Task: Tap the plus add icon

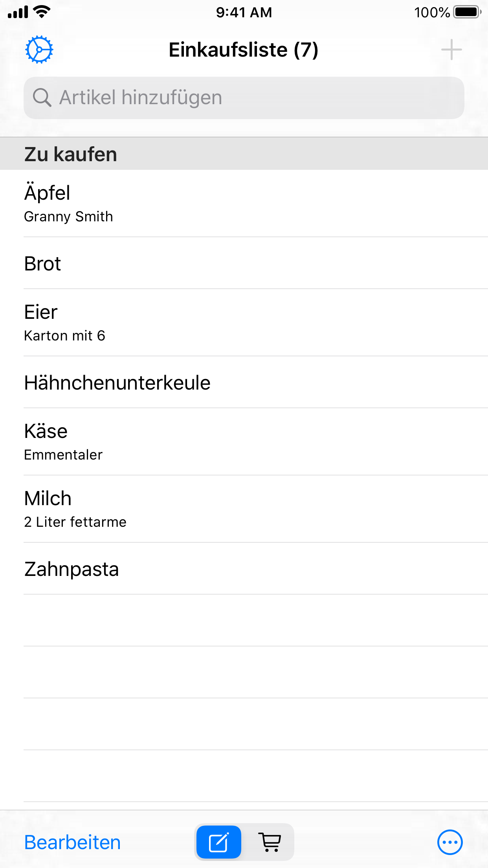Action: pos(451,50)
